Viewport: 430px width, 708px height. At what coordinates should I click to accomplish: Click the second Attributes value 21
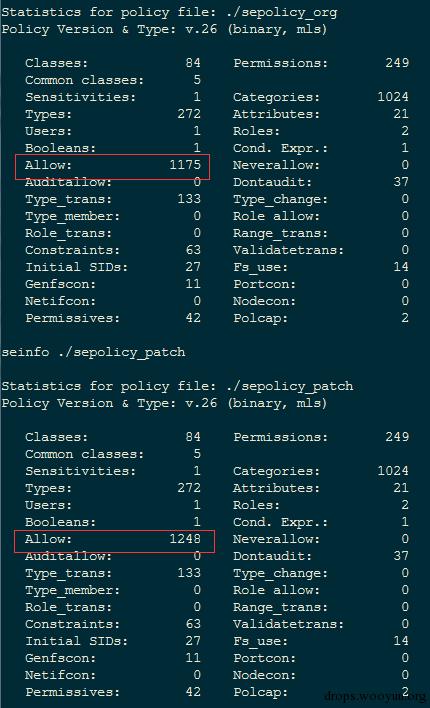pyautogui.click(x=401, y=488)
